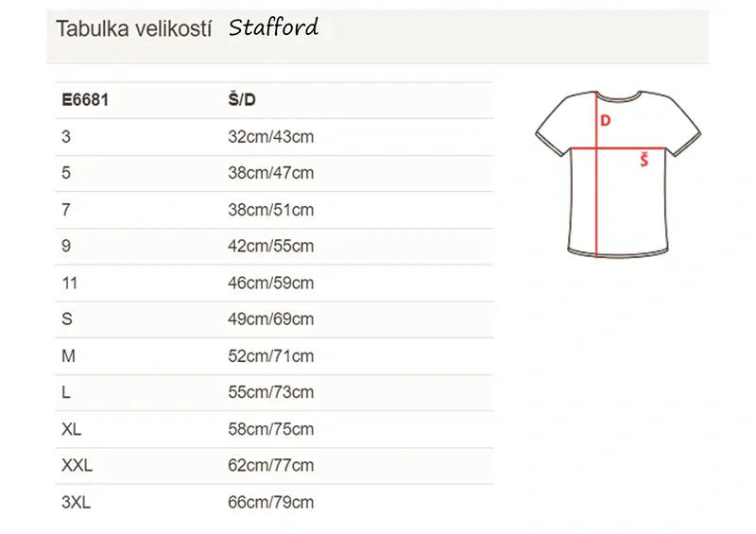Click the 38cm/51cm measurement

(x=270, y=210)
